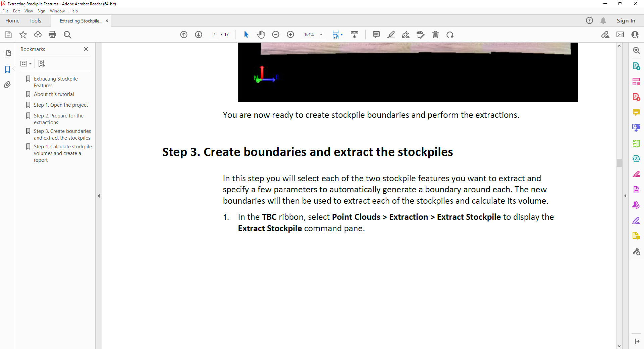
Task: Jump to Step 2. Prepare for extractions bookmark
Action: point(59,119)
